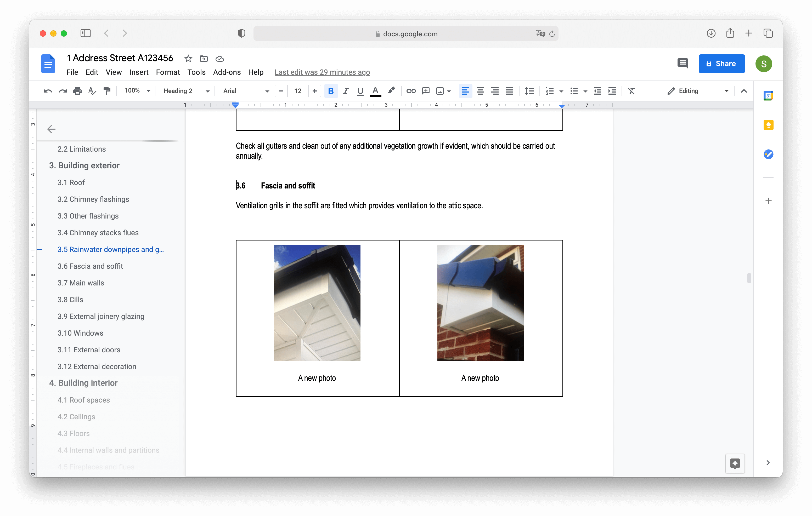The height and width of the screenshot is (516, 812).
Task: Insert image from toolbar
Action: 440,91
